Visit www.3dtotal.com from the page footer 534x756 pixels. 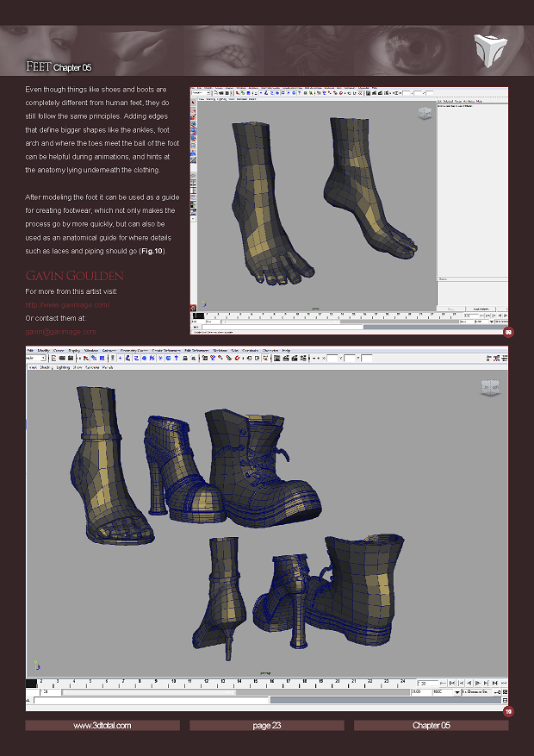(102, 726)
